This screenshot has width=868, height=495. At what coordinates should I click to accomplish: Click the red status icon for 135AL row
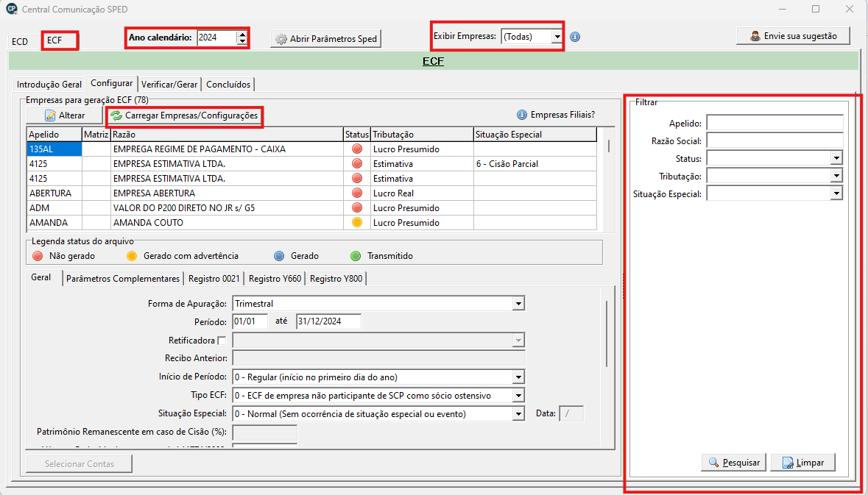pyautogui.click(x=357, y=149)
